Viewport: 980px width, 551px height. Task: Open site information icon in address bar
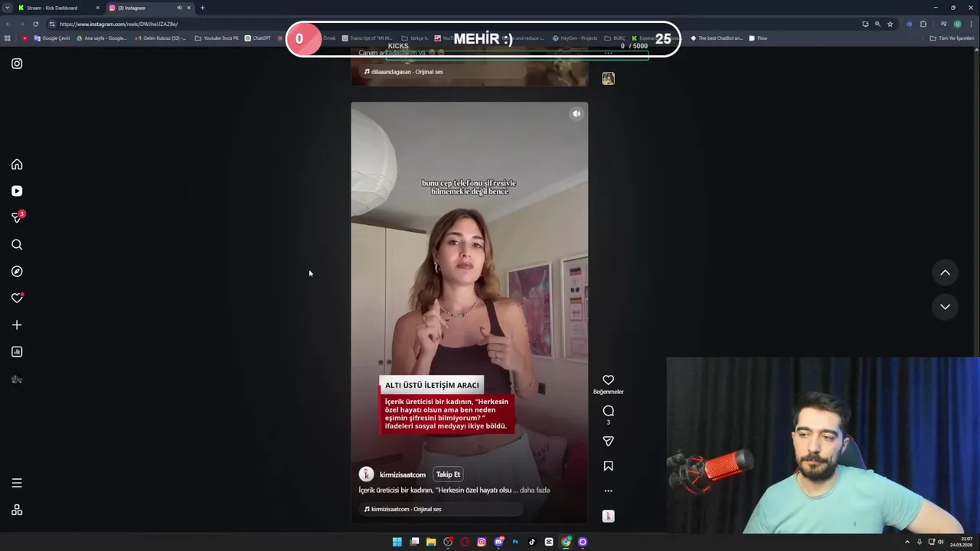(52, 24)
